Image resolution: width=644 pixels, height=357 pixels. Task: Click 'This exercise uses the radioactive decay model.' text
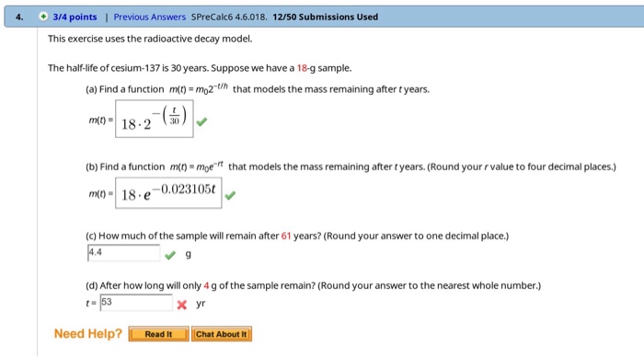(150, 39)
